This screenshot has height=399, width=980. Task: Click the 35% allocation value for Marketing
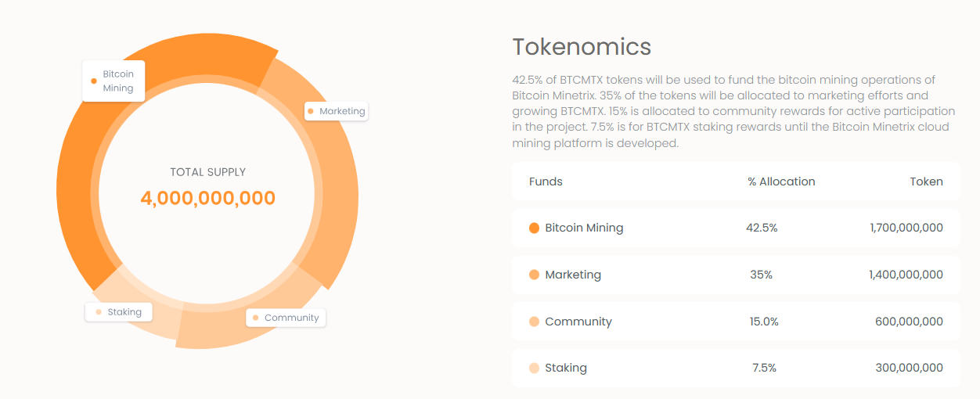[x=762, y=275]
